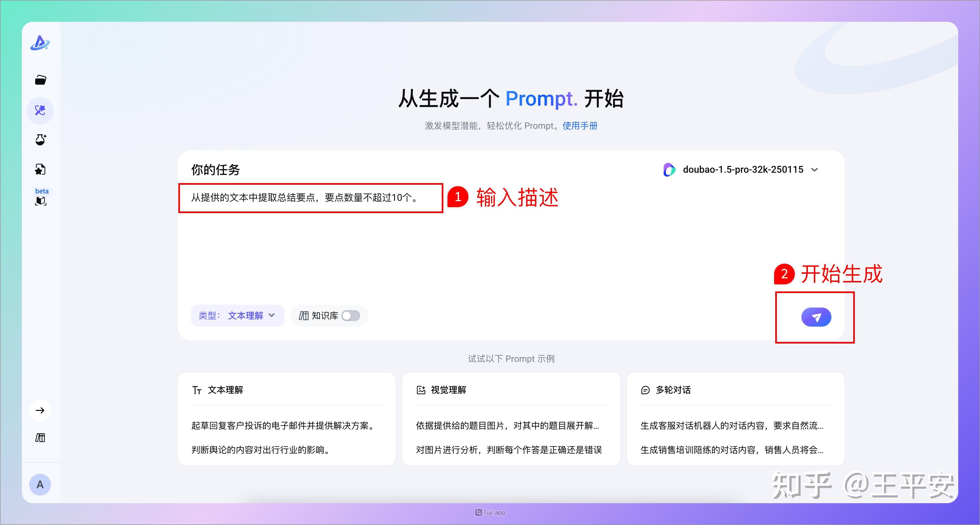This screenshot has width=980, height=525.
Task: Click the Doubao model logo icon
Action: coord(669,170)
